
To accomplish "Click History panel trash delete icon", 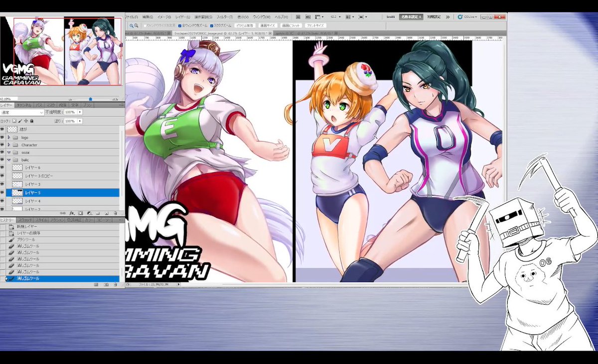I will pos(115,285).
